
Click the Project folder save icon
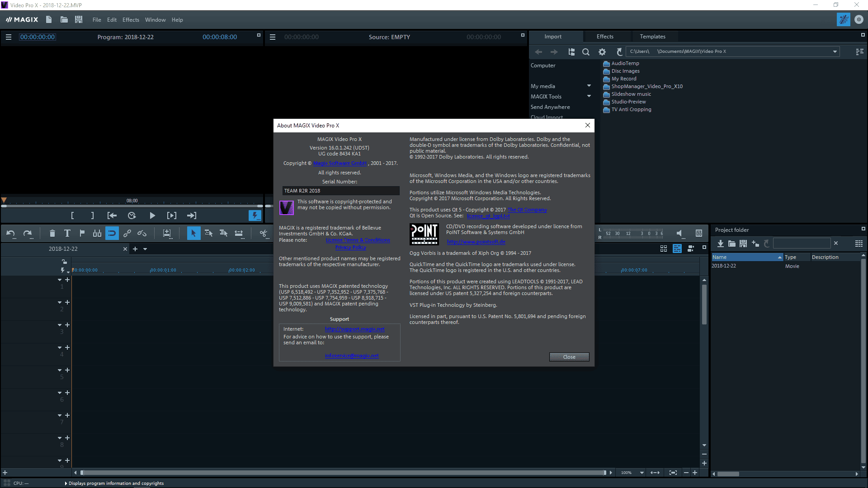[x=743, y=244]
